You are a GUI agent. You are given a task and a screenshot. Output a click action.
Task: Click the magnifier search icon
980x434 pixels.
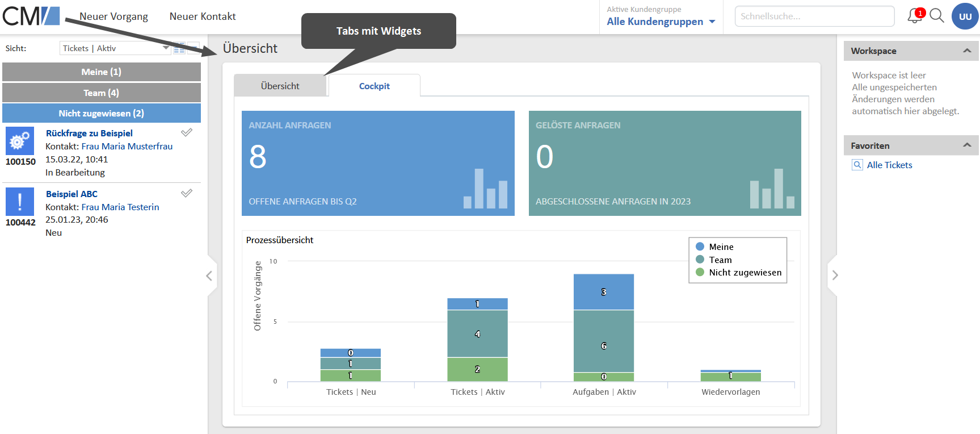tap(937, 16)
